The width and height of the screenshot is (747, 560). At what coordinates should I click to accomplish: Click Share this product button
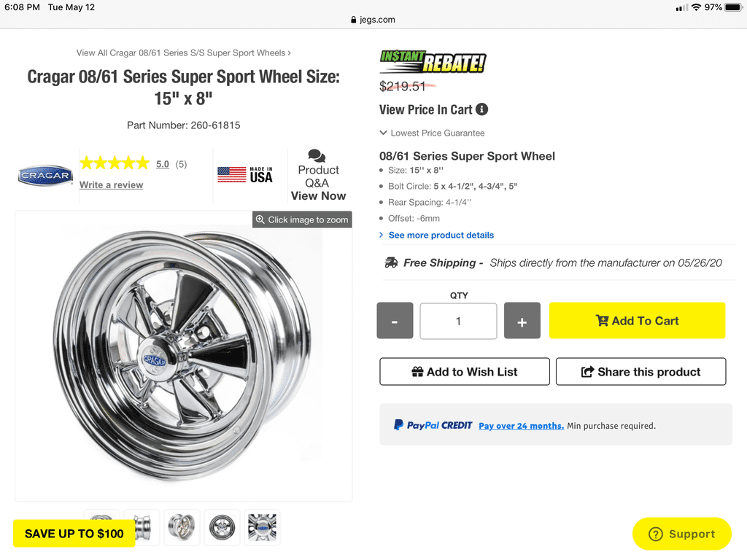(640, 372)
